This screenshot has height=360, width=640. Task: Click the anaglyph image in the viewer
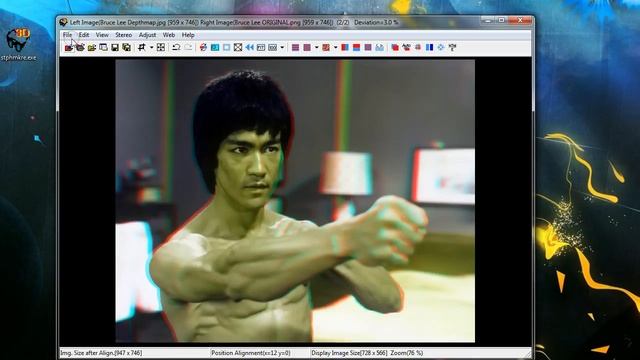pos(295,201)
